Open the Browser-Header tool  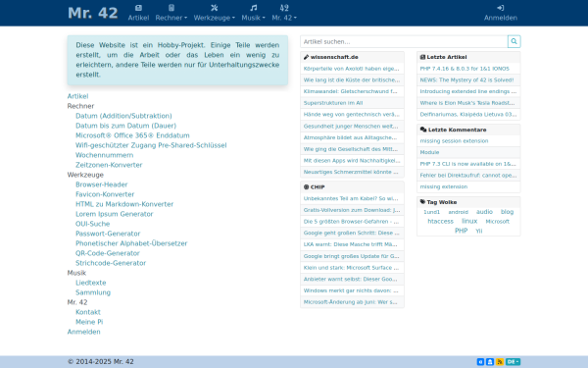click(x=101, y=184)
